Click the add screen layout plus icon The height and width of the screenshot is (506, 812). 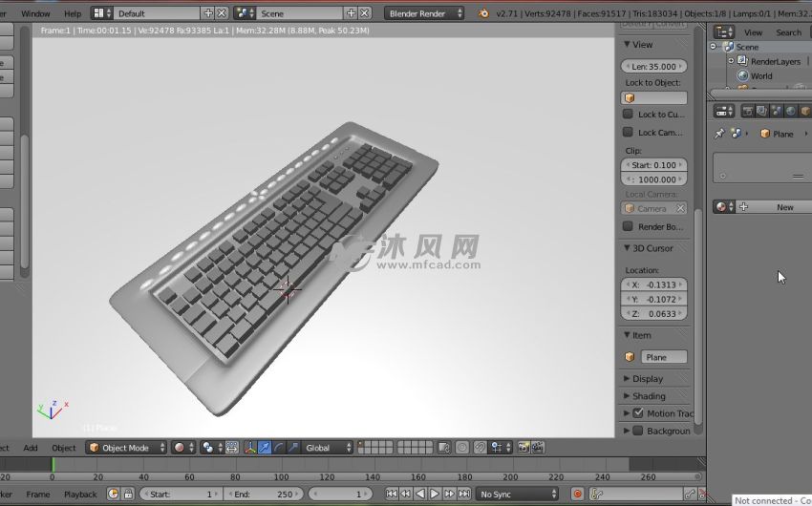[x=208, y=13]
